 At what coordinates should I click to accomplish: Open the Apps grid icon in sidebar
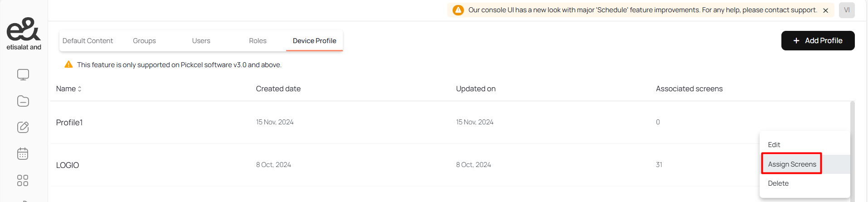coord(23,180)
